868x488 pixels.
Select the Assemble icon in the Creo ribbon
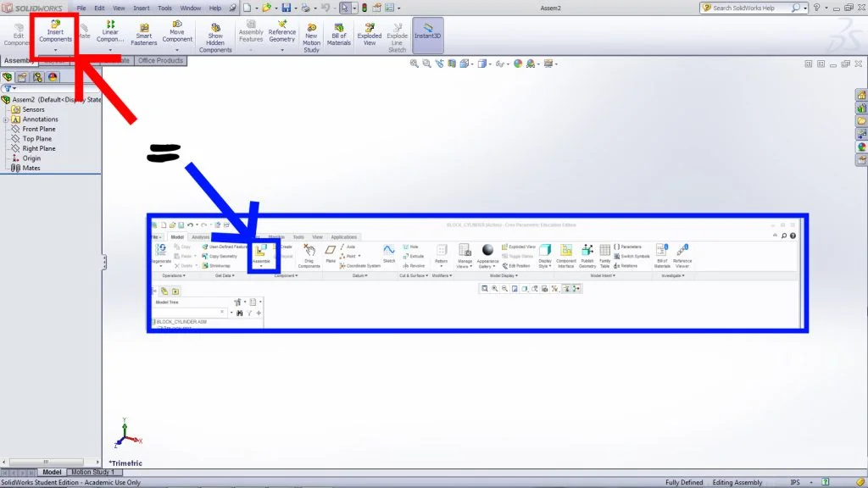[x=263, y=252]
